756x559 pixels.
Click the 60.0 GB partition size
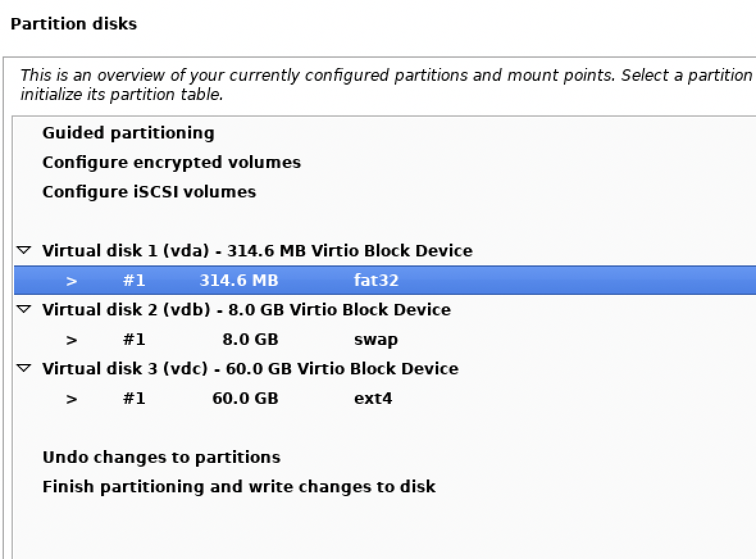click(x=245, y=398)
